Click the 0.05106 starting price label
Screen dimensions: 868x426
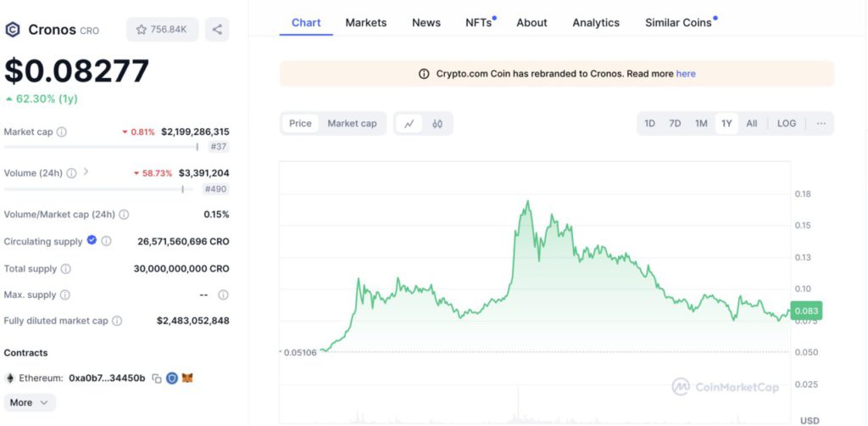pos(299,352)
